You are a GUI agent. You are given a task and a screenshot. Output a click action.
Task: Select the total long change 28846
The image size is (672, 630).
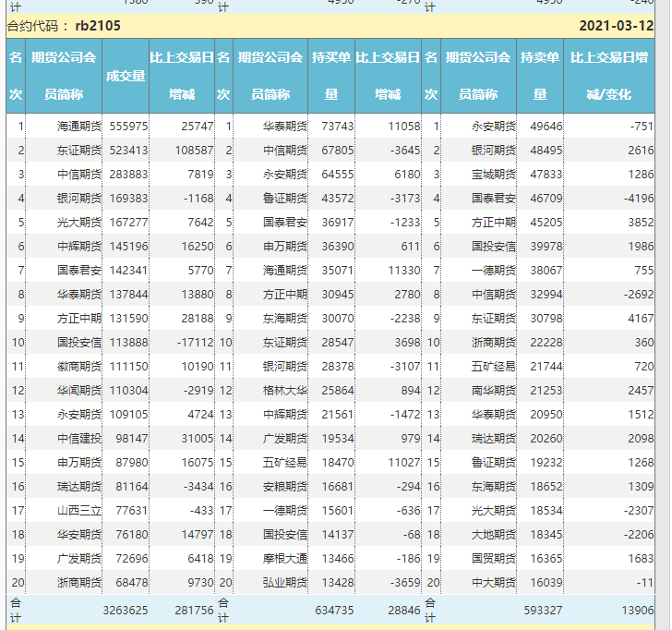(x=404, y=610)
